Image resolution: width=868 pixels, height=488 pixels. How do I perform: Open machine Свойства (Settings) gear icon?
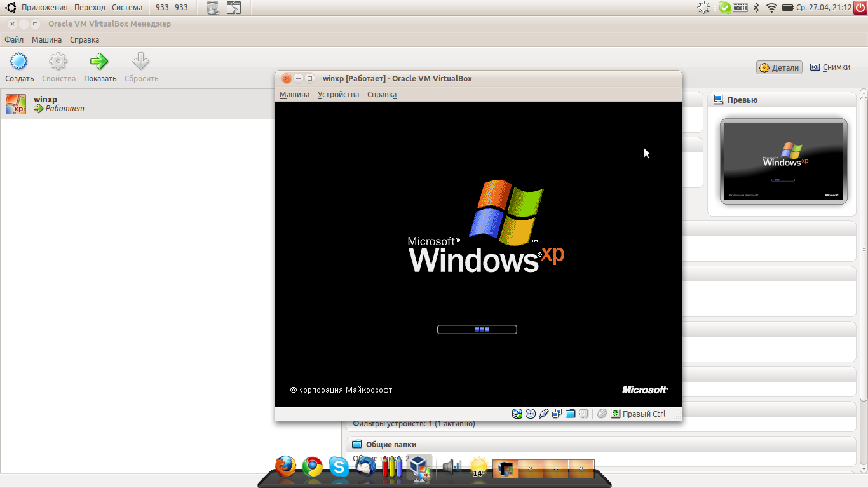58,62
